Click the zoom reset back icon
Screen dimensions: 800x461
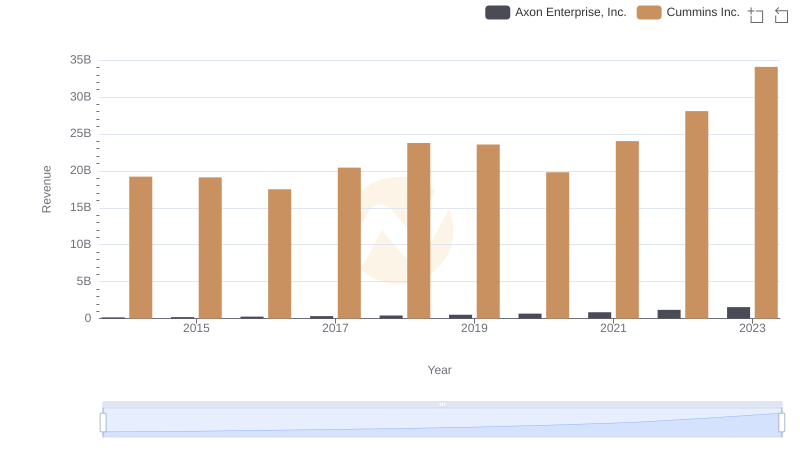coord(781,15)
